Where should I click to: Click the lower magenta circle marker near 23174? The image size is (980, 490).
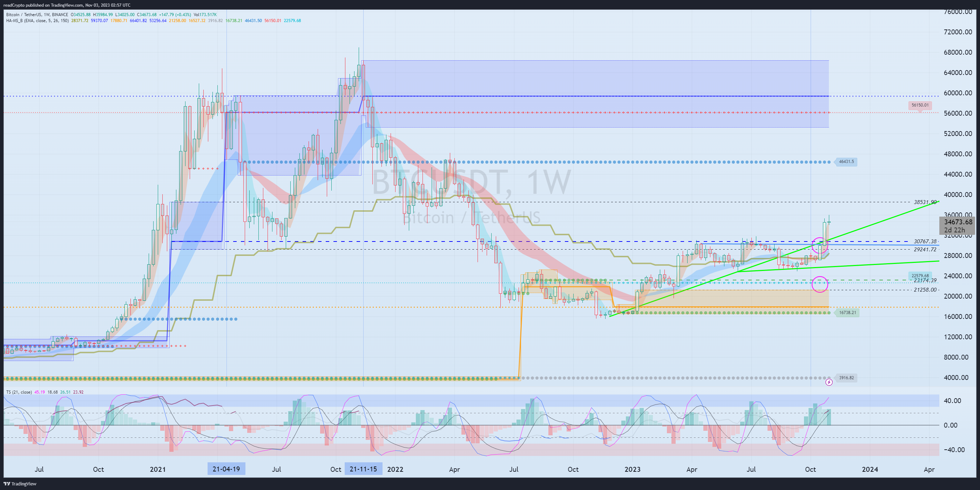click(x=819, y=284)
